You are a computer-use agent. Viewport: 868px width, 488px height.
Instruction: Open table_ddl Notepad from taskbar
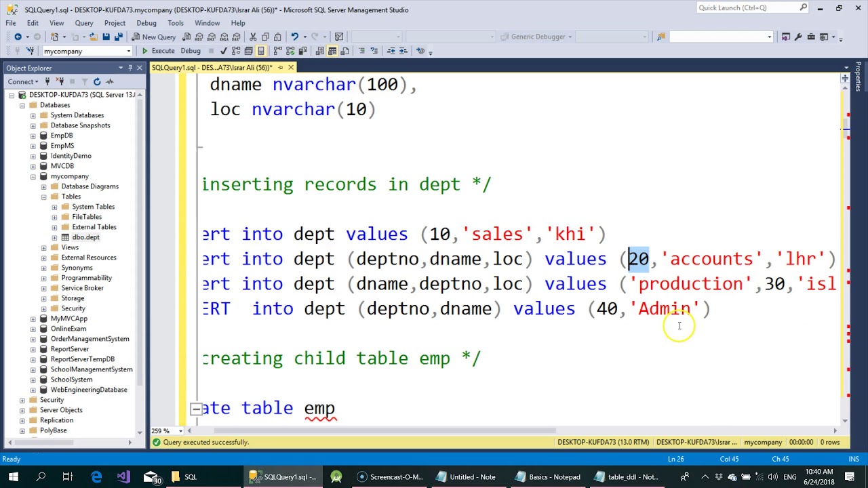[x=627, y=476]
